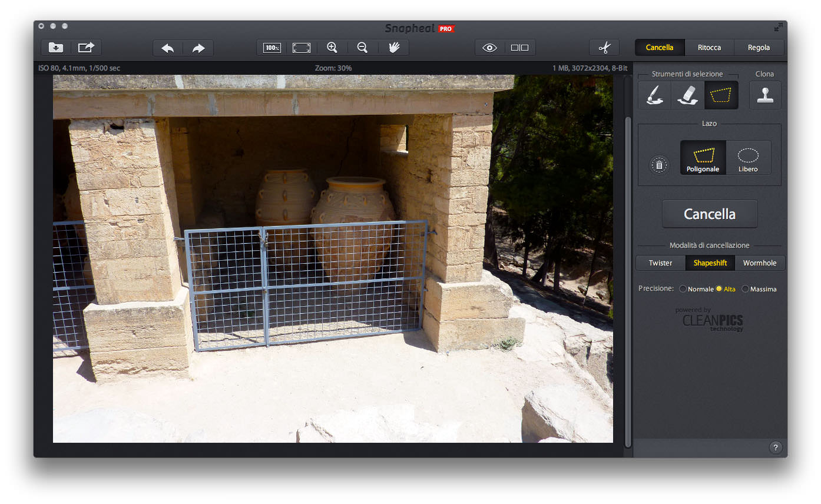This screenshot has height=504, width=821.
Task: Undo the last action with the left arrow
Action: 168,48
